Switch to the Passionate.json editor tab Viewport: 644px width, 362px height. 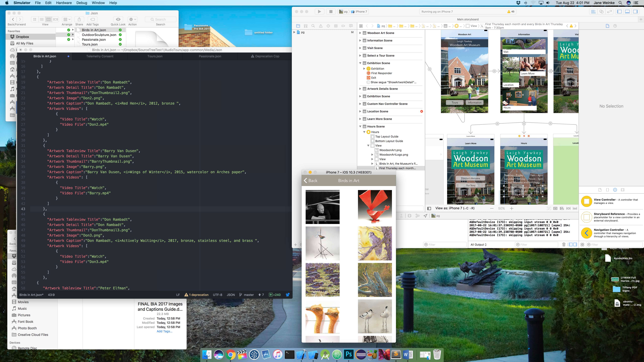tap(210, 56)
